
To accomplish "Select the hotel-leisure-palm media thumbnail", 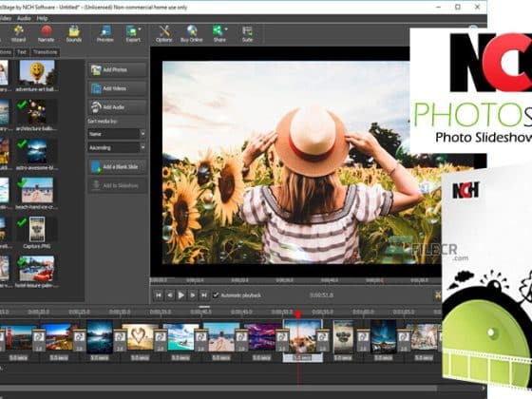I will click(37, 269).
